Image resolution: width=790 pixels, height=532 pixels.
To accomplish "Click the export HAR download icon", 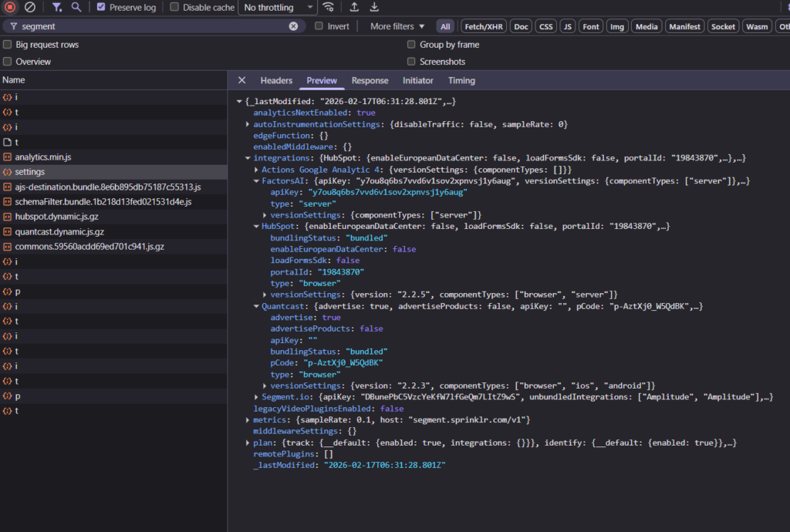I will 374,7.
